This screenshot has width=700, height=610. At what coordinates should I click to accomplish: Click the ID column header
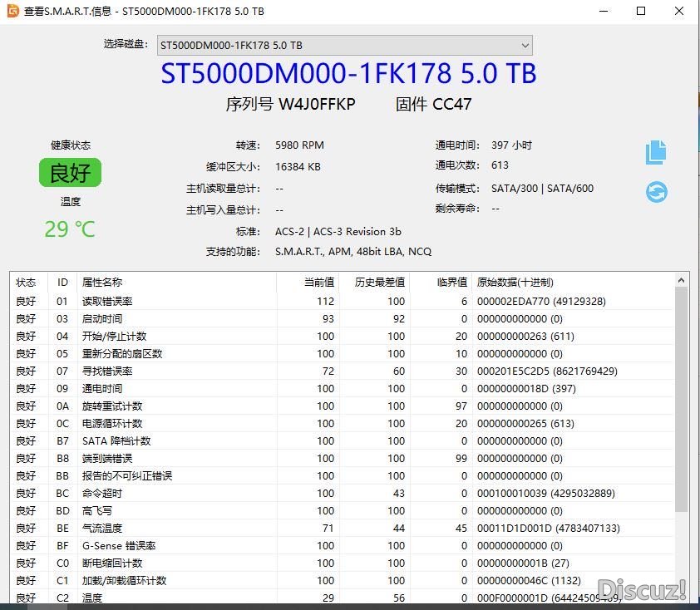tap(62, 282)
